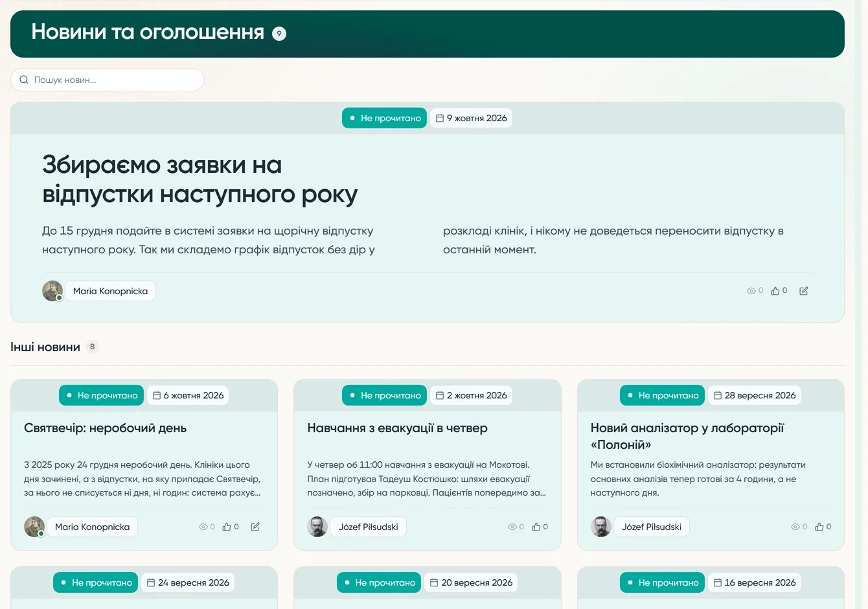The height and width of the screenshot is (609, 868).
Task: Open 'Новий аналізатор у лабораторії' article
Action: [687, 436]
